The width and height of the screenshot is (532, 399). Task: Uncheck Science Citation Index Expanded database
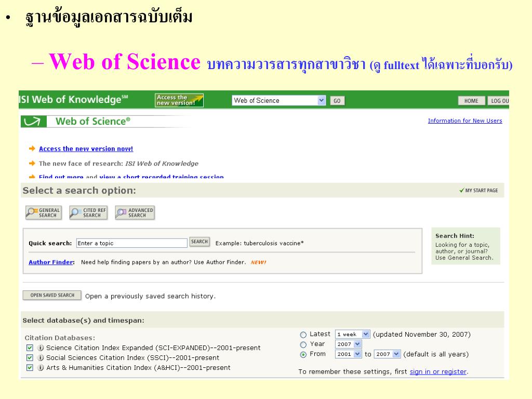click(30, 348)
